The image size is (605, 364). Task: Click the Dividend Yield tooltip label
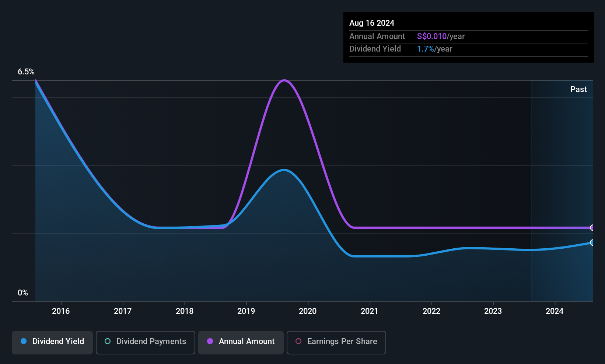pos(375,49)
